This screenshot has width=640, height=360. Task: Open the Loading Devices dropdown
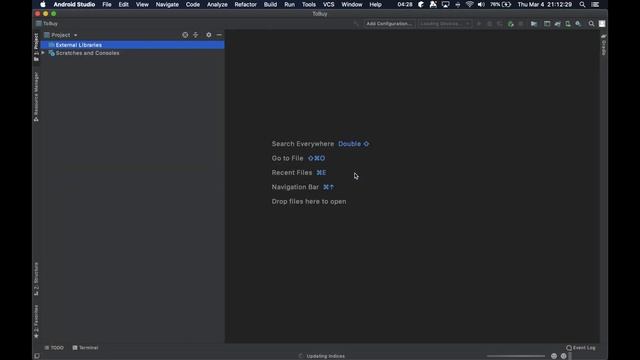pyautogui.click(x=444, y=24)
